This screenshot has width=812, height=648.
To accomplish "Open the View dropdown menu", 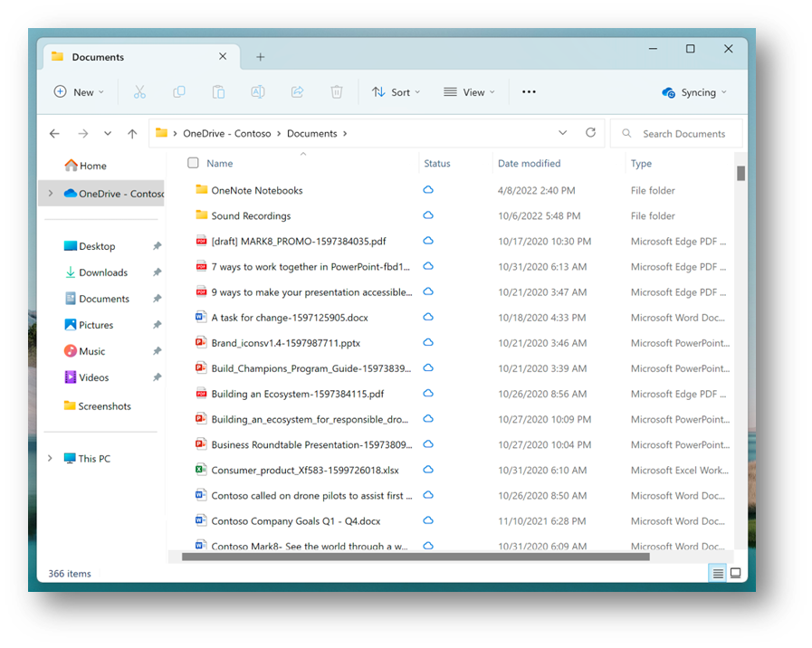I will [x=469, y=92].
